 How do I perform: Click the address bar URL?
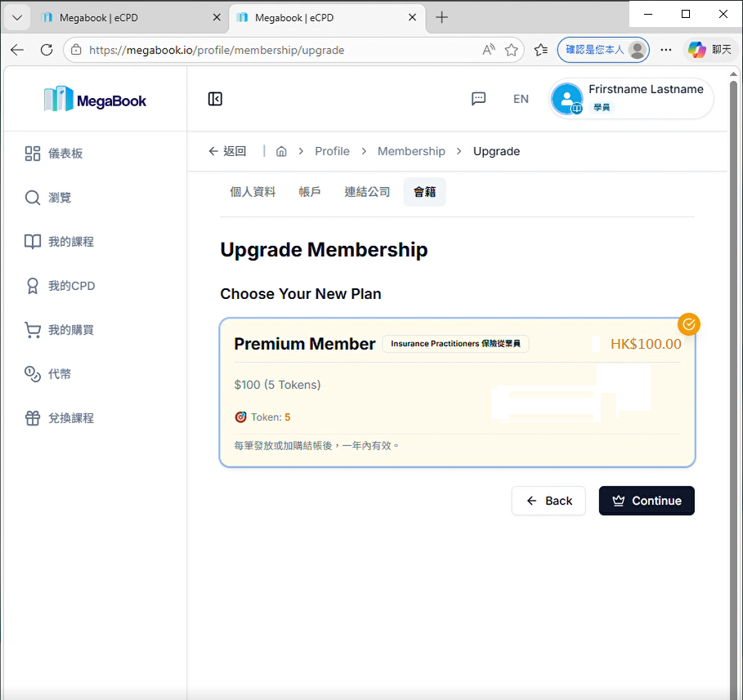(217, 50)
